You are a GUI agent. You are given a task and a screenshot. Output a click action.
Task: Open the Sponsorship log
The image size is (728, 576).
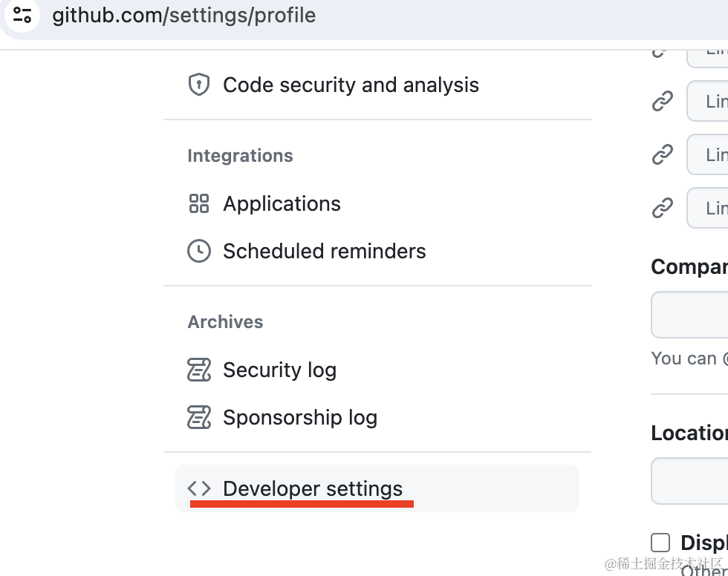(x=299, y=418)
